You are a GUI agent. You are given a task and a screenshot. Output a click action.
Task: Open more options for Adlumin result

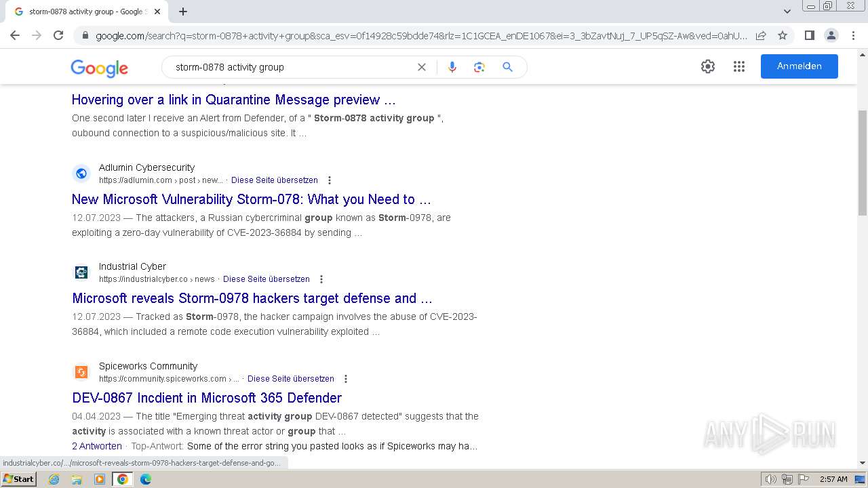tap(330, 180)
